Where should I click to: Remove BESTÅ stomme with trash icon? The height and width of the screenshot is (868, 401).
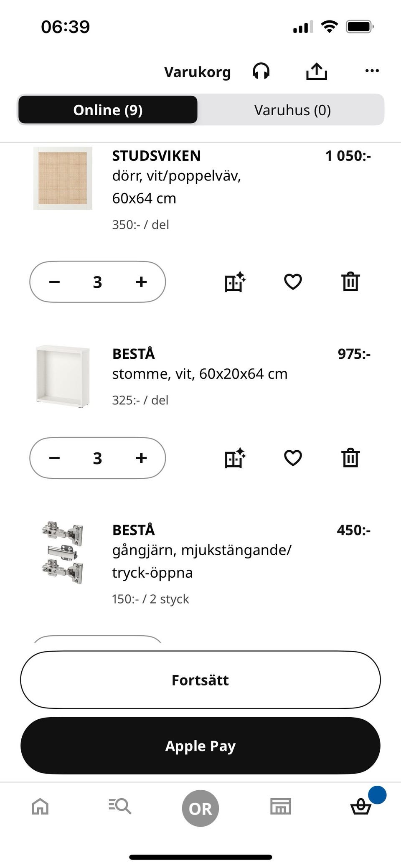[x=350, y=458]
